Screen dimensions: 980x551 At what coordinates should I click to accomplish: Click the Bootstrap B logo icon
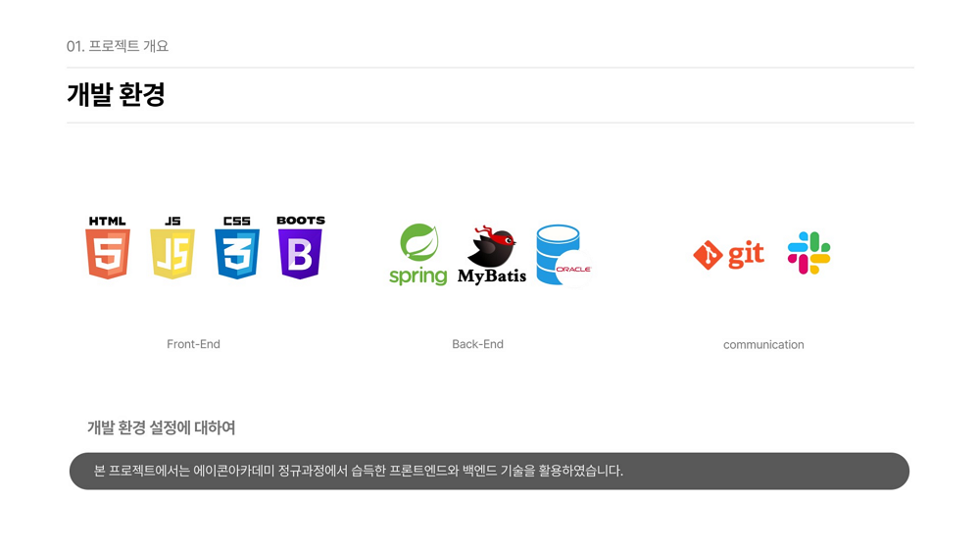[301, 247]
